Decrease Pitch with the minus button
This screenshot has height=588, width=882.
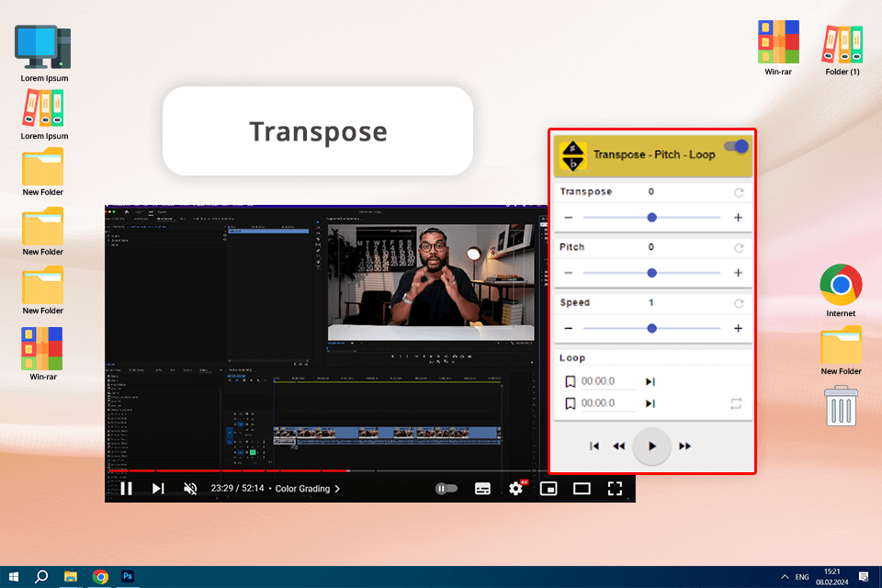pyautogui.click(x=568, y=273)
